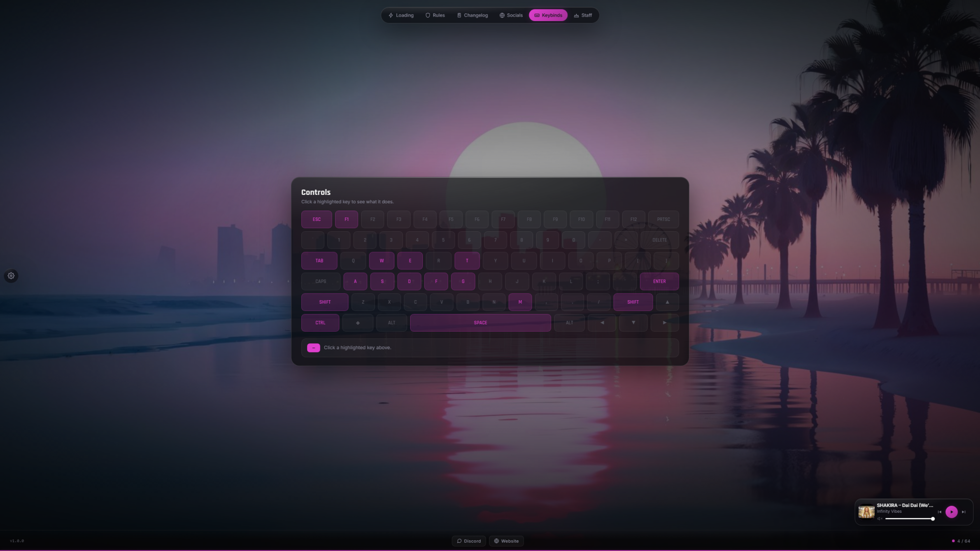Select the Shift key beside Z

pos(325,302)
